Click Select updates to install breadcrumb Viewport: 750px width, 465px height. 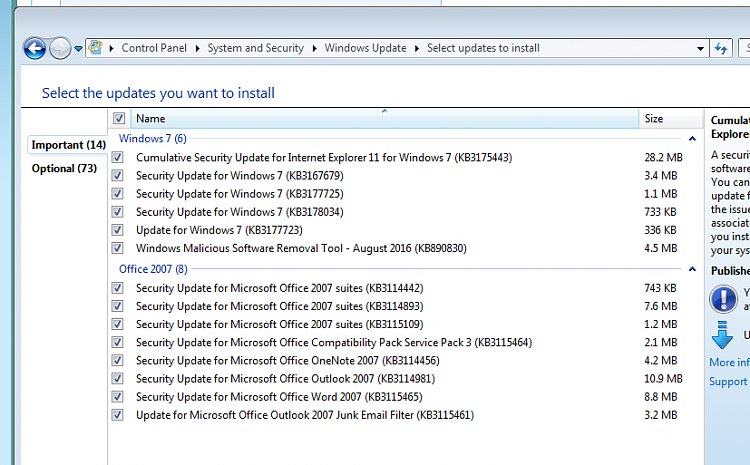tap(483, 48)
